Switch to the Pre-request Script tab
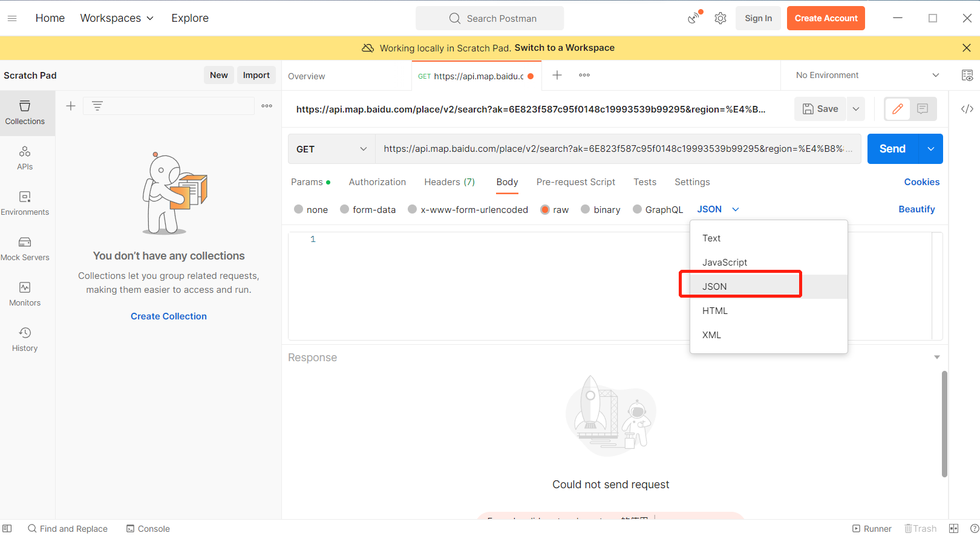This screenshot has width=980, height=536. [x=576, y=182]
